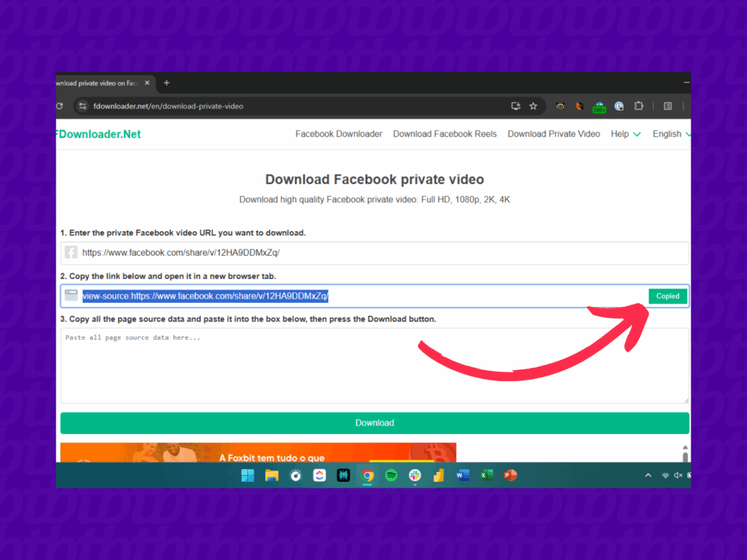Image resolution: width=747 pixels, height=560 pixels.
Task: Open the round blue-white extension icon
Action: coord(619,106)
